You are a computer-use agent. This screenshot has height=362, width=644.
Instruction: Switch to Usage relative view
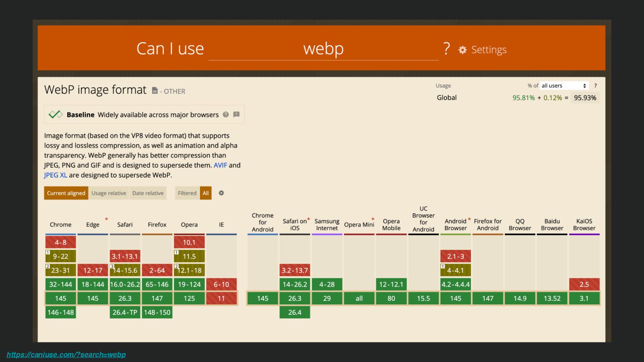pos(109,193)
